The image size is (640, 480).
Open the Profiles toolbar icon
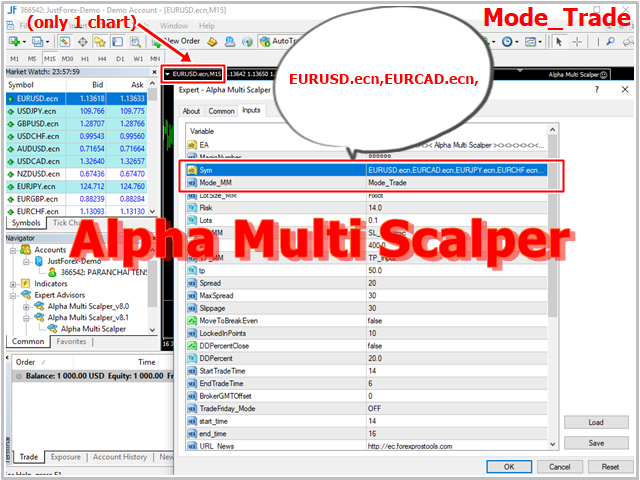coord(37,41)
